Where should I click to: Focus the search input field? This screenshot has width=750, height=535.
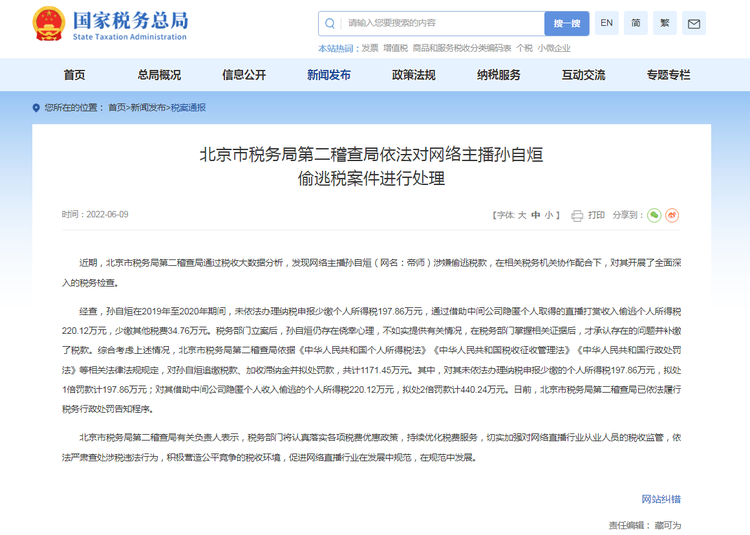pyautogui.click(x=440, y=23)
